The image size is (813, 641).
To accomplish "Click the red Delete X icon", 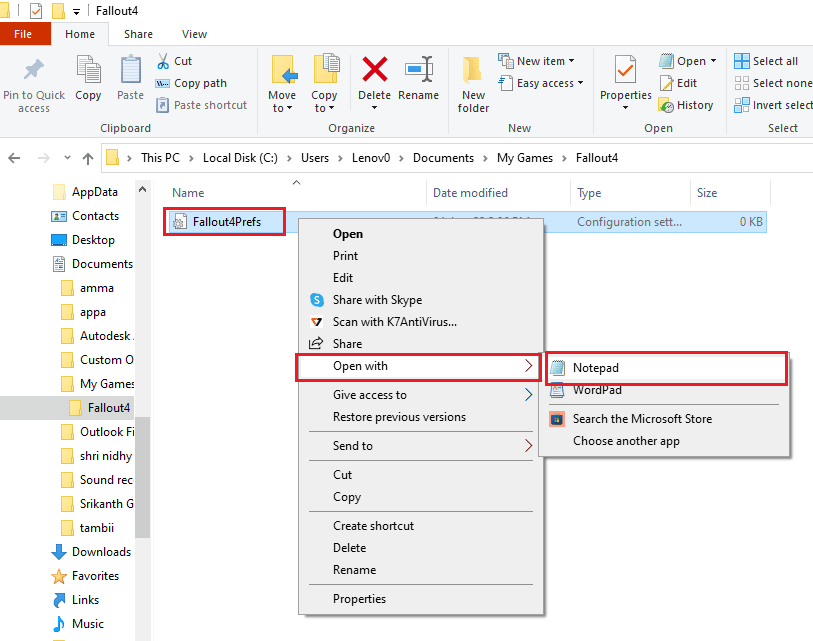I will pos(374,69).
